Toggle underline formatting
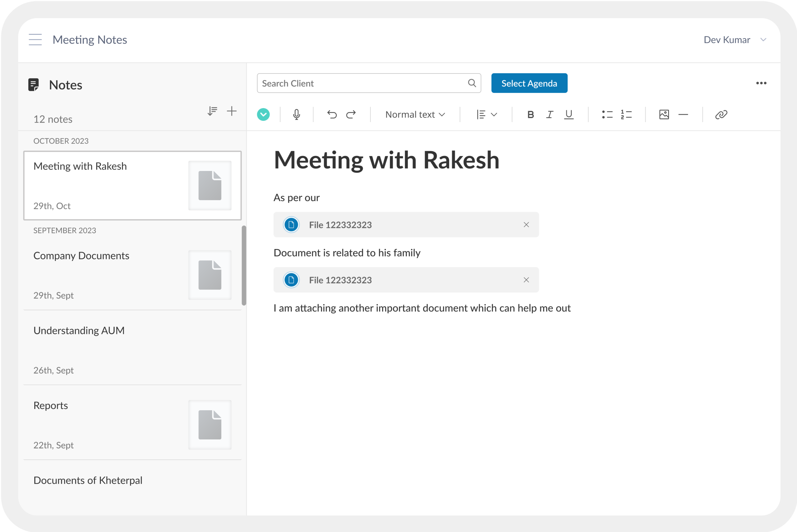Image resolution: width=797 pixels, height=532 pixels. click(x=568, y=115)
